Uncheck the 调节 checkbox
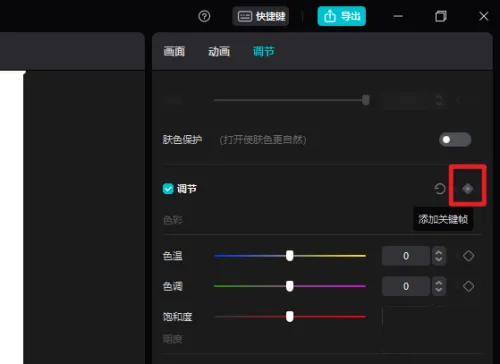500x364 pixels. (168, 189)
